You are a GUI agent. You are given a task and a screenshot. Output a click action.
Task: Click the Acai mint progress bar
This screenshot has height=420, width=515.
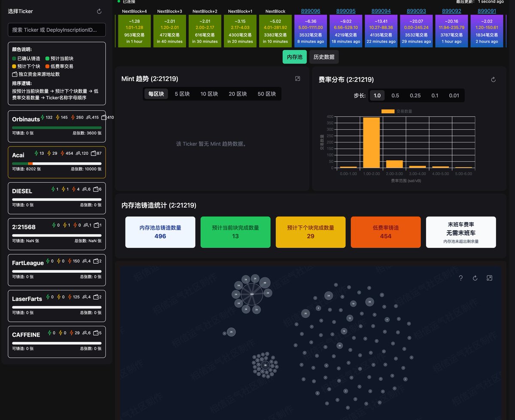pos(57,164)
